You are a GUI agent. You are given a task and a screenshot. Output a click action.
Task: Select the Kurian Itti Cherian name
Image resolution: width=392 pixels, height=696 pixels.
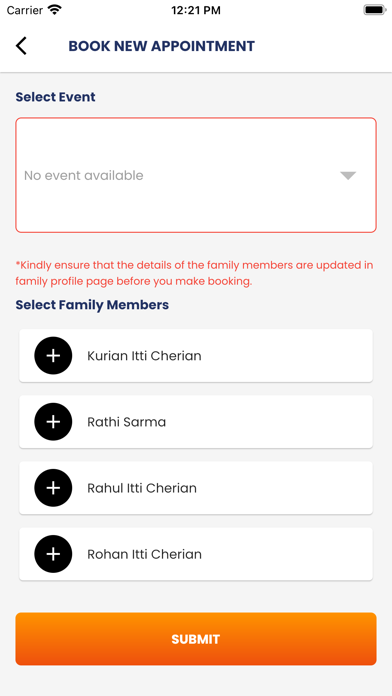point(144,356)
